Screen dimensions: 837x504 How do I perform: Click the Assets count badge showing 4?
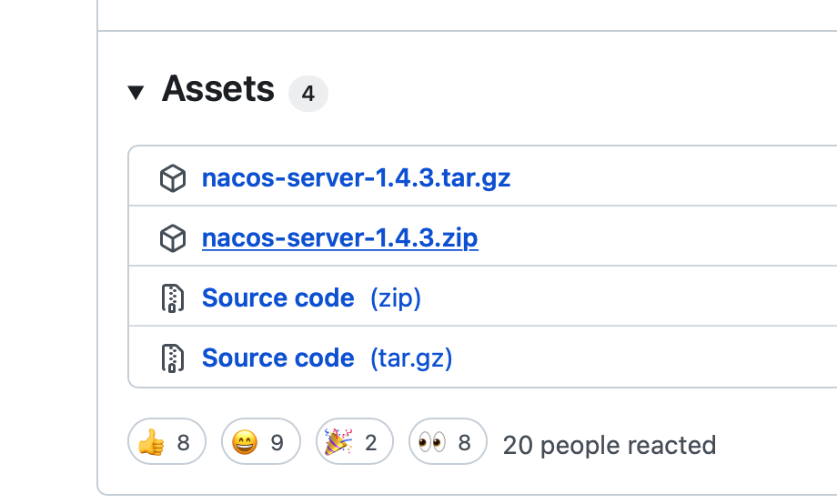[x=308, y=94]
